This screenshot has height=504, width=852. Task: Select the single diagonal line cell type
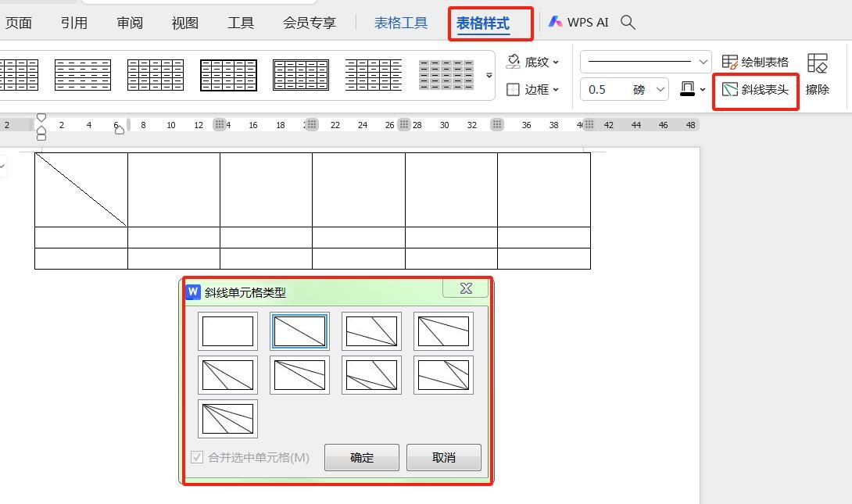(x=299, y=331)
